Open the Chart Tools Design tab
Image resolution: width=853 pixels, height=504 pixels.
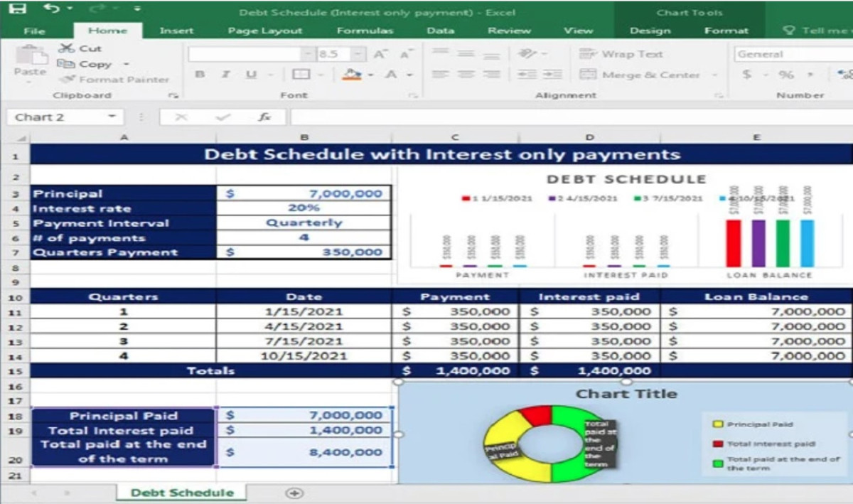[x=650, y=31]
